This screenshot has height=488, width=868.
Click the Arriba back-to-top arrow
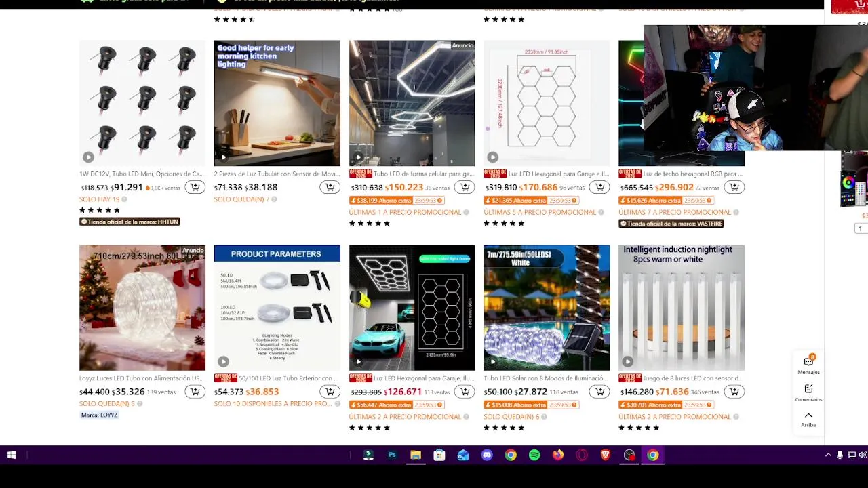point(808,419)
